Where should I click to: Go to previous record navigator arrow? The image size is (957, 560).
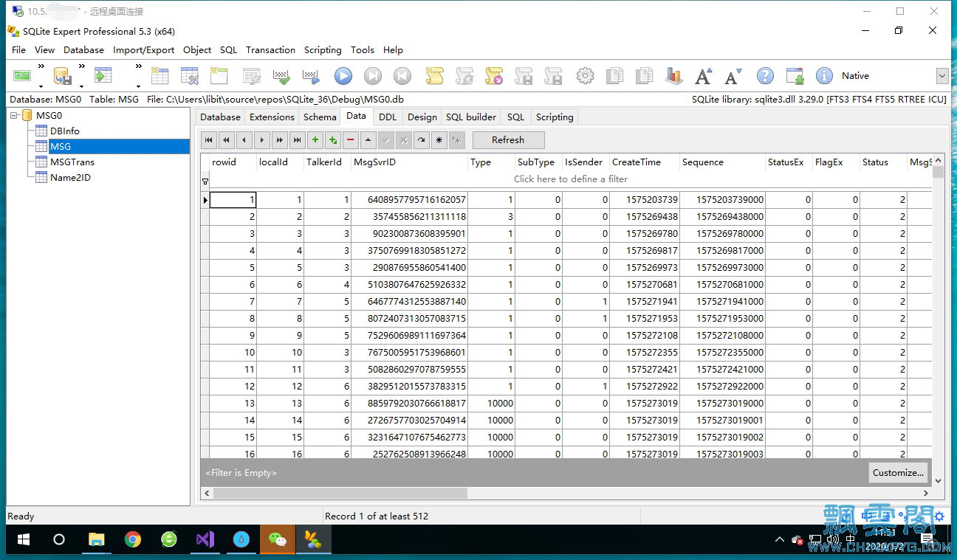click(x=244, y=139)
